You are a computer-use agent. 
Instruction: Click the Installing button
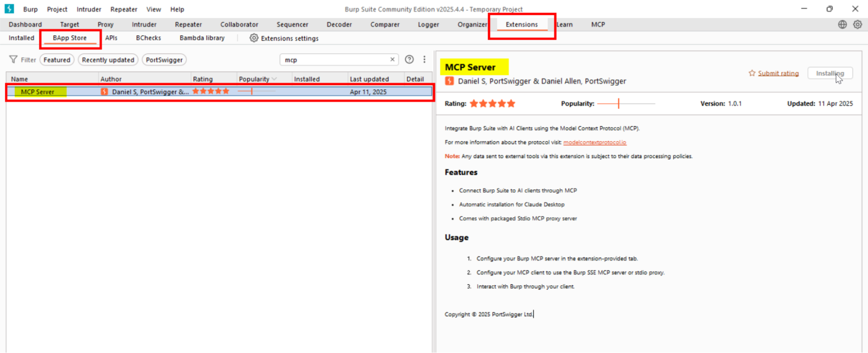tap(830, 73)
